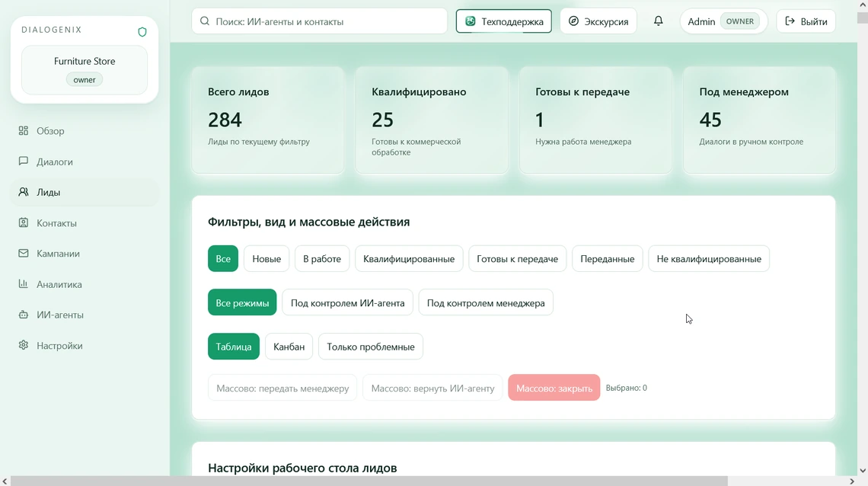
Task: Click the Настройки рабочего стола лидов heading
Action: (x=302, y=468)
